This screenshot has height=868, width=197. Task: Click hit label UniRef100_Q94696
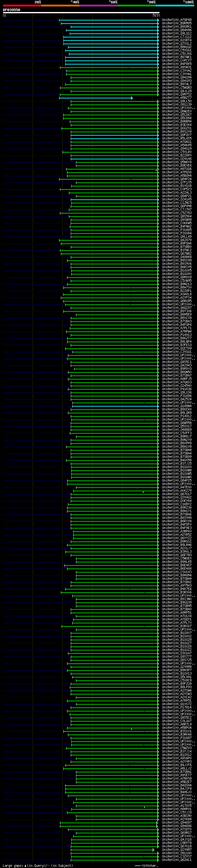coord(177,826)
